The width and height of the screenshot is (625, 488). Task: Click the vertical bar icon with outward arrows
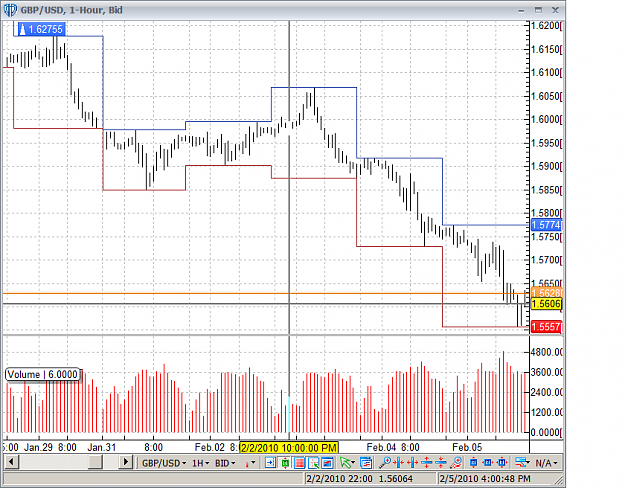(x=413, y=463)
